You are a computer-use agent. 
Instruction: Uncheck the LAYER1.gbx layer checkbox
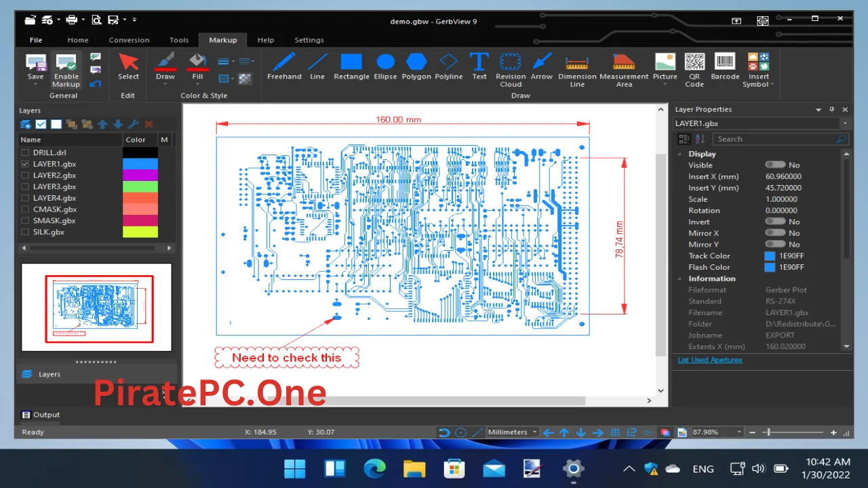point(25,164)
